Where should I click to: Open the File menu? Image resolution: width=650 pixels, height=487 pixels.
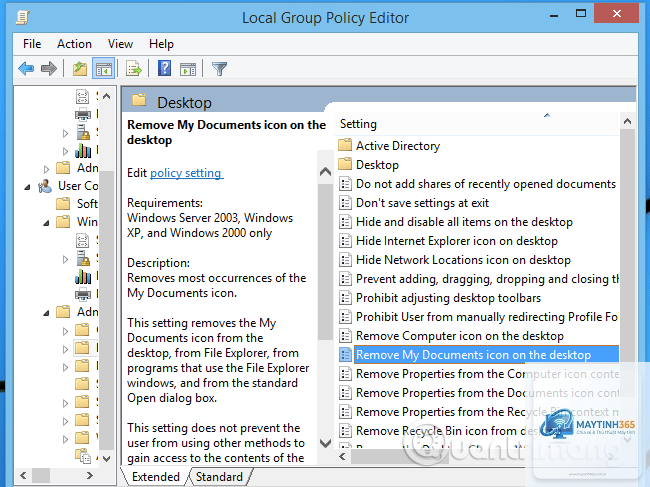pos(32,44)
